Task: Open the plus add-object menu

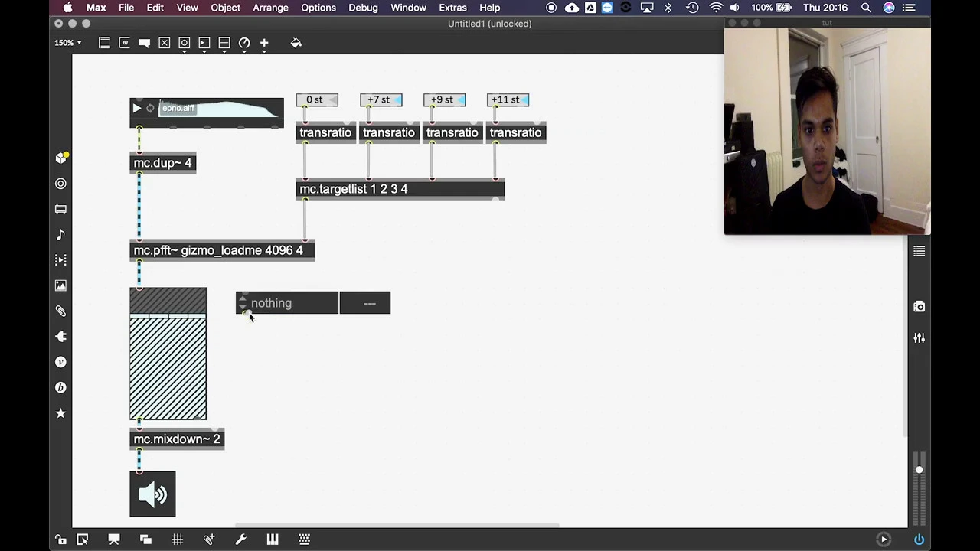Action: 264,43
